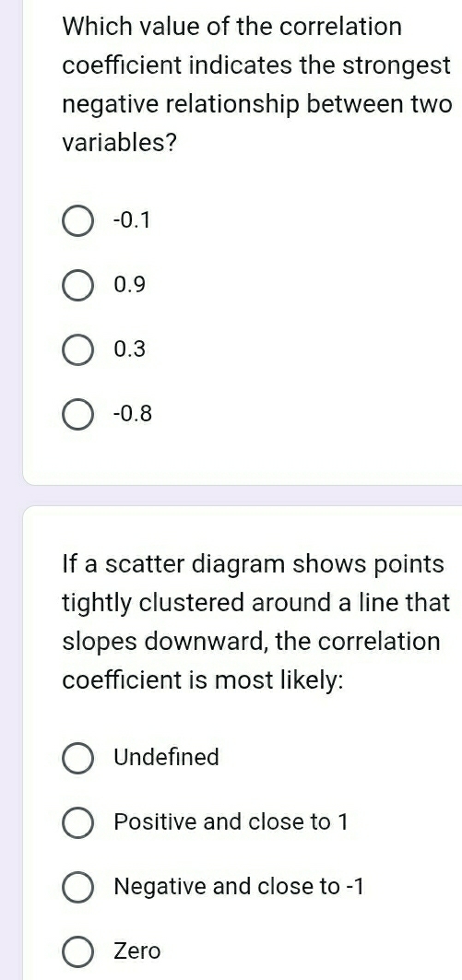
Task: Click the '0.3' answer label text
Action: coord(130,349)
